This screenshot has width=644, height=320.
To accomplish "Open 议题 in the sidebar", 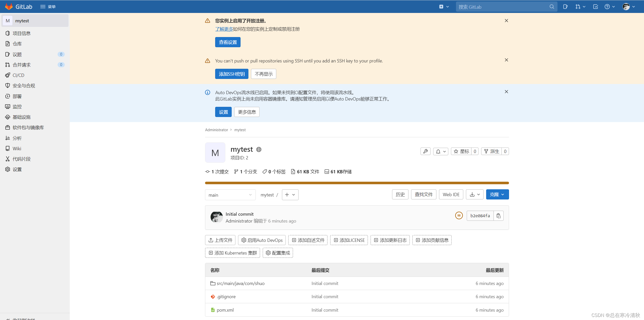I will [x=35, y=54].
